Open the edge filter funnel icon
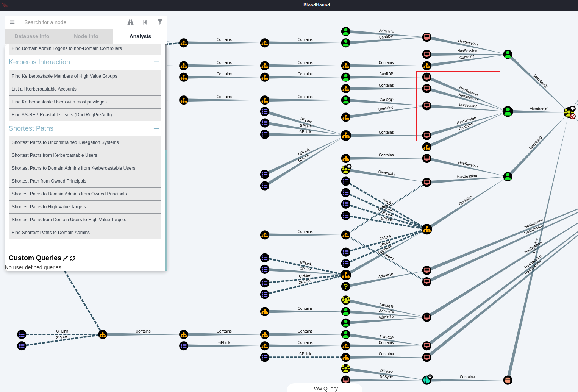This screenshot has width=578, height=392. pyautogui.click(x=160, y=22)
